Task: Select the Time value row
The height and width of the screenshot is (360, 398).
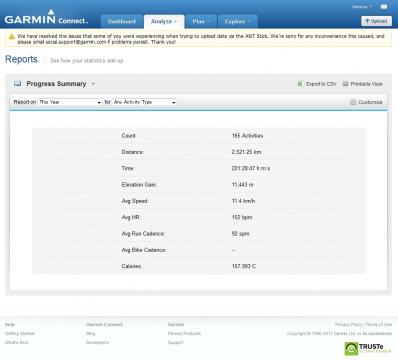Action: pyautogui.click(x=251, y=168)
